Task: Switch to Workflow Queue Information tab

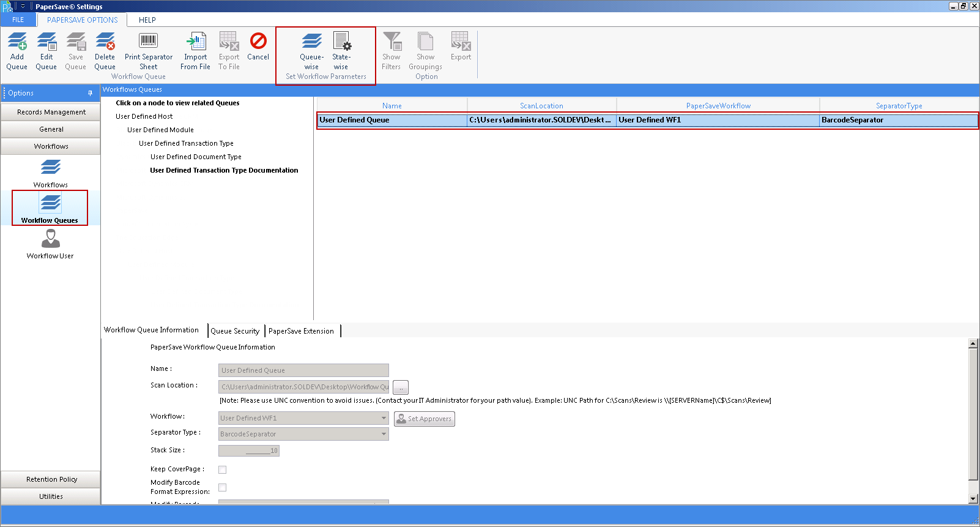Action: point(151,330)
